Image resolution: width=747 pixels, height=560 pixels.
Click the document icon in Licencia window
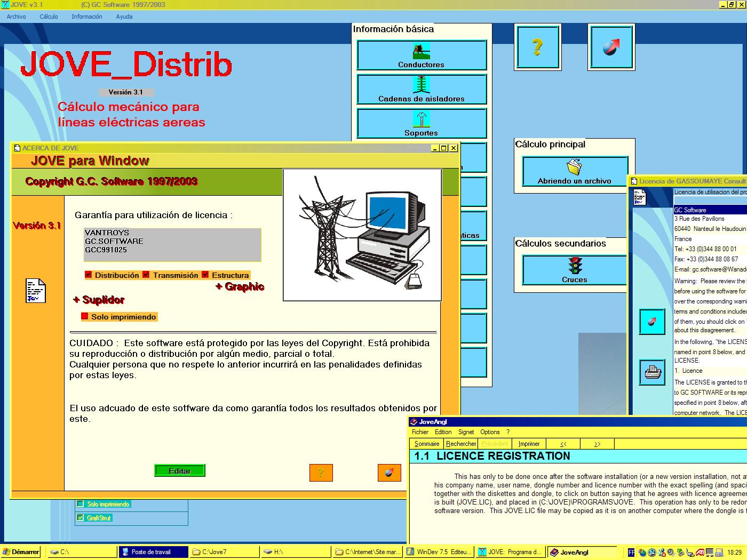pos(640,197)
